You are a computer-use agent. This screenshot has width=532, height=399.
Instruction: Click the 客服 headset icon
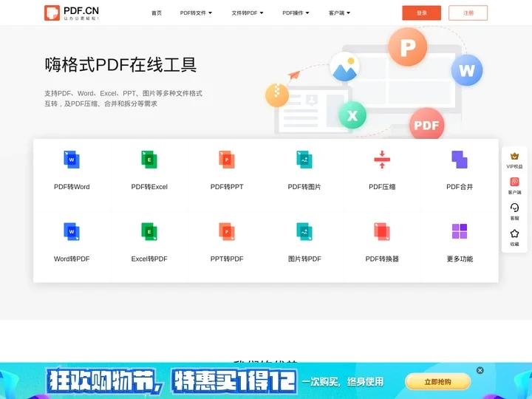click(x=514, y=208)
